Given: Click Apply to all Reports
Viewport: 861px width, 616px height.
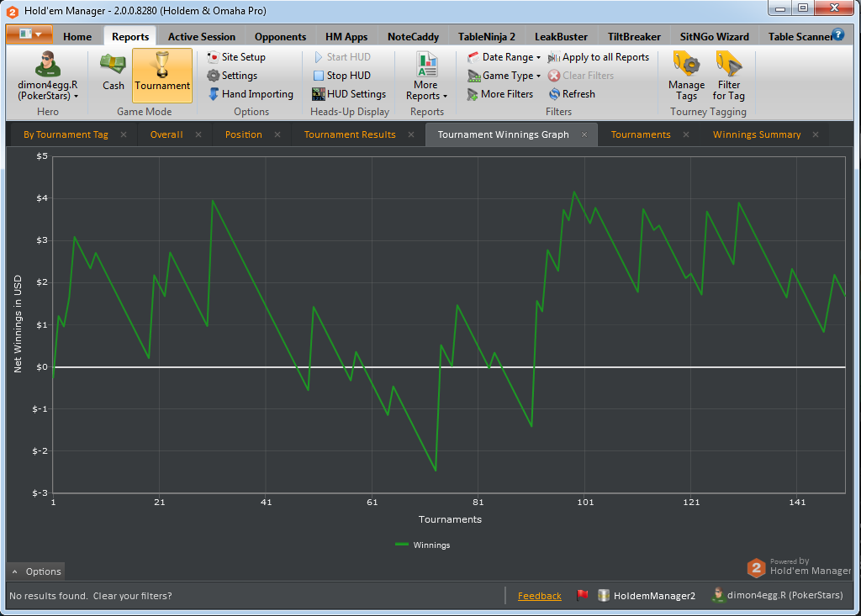Looking at the screenshot, I should [x=598, y=57].
